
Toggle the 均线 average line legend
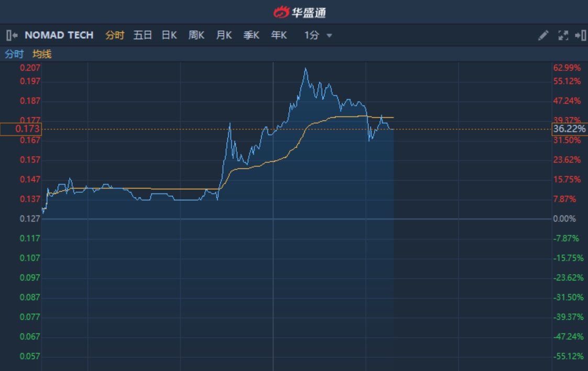point(42,54)
